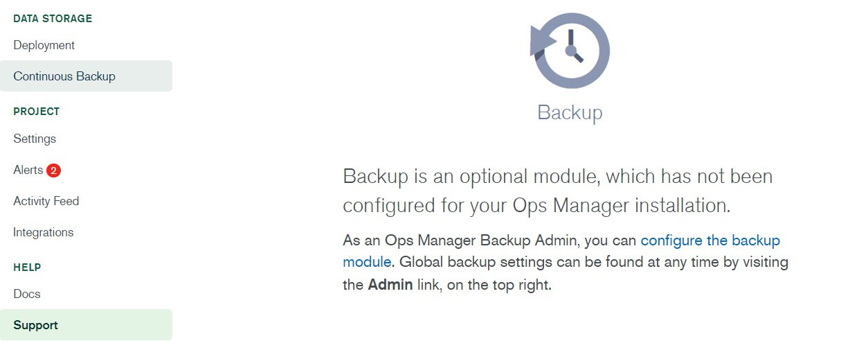Follow the "configure the backup" link
Image resolution: width=868 pixels, height=341 pixels.
pyautogui.click(x=710, y=241)
